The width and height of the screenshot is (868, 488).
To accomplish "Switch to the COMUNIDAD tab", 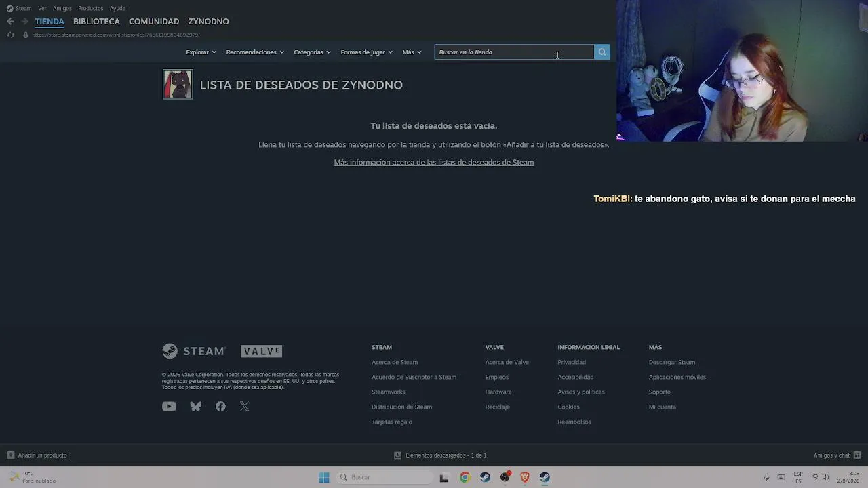I will (x=154, y=22).
